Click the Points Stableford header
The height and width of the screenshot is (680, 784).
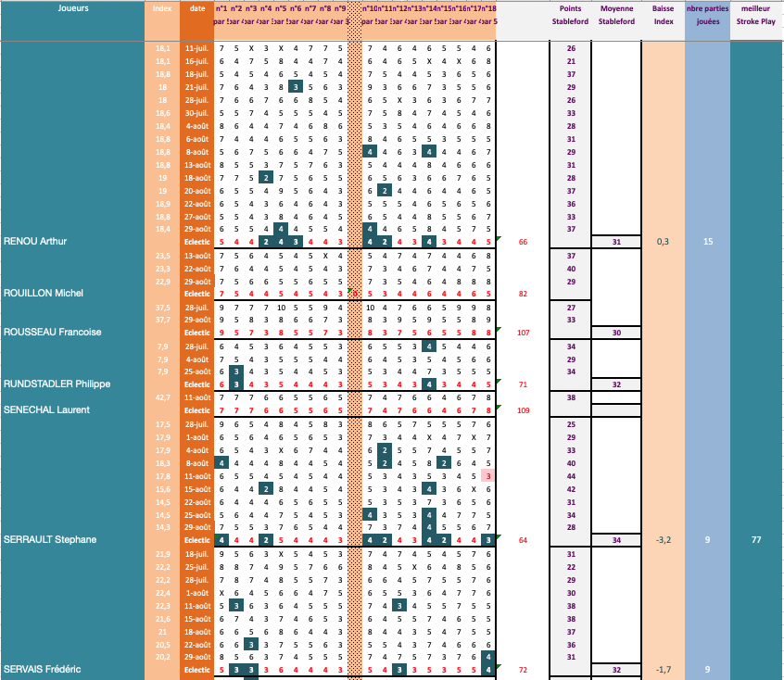click(x=570, y=15)
